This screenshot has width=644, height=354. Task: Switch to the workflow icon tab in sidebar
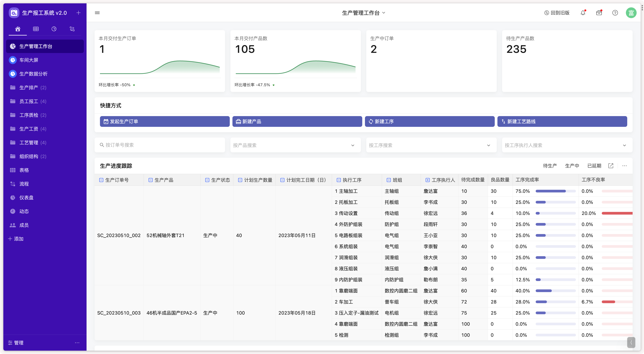(72, 29)
